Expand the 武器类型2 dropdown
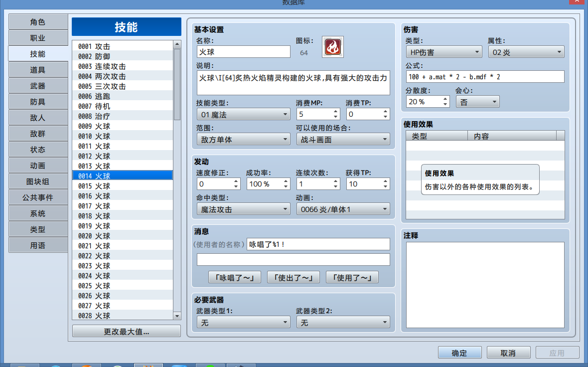Image resolution: width=588 pixels, height=367 pixels. click(343, 322)
